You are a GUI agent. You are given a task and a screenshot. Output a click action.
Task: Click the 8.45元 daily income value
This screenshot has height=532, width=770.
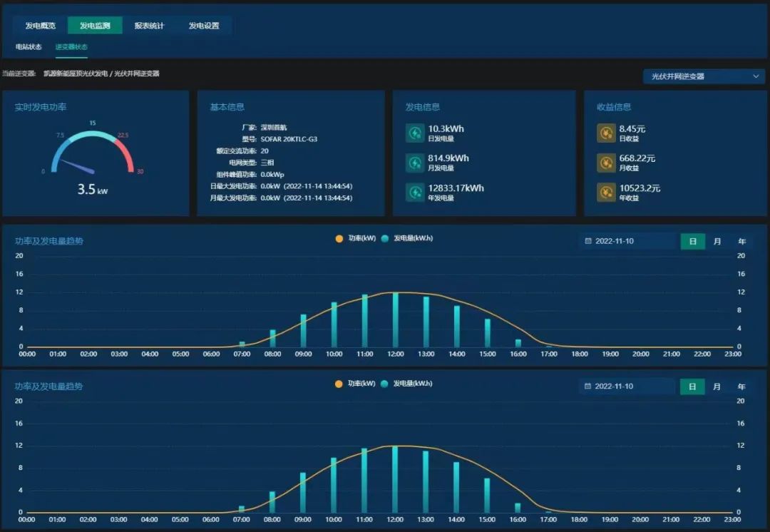632,128
